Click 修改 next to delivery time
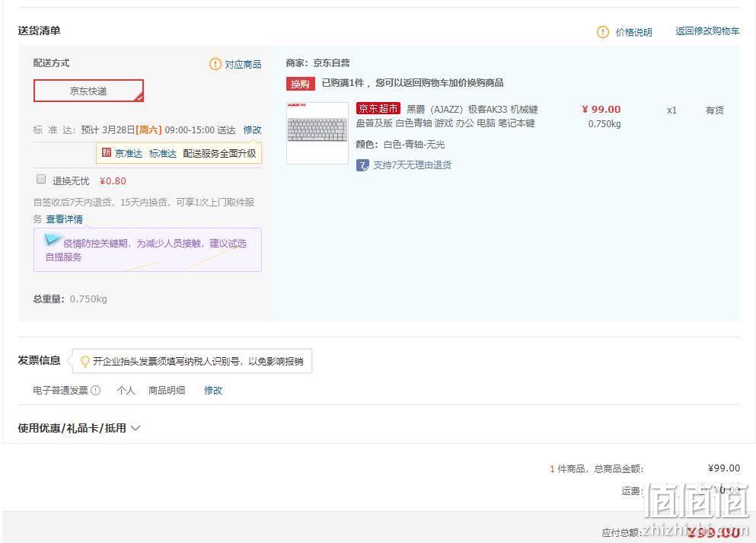Screen dimensions: 756x543 point(252,129)
